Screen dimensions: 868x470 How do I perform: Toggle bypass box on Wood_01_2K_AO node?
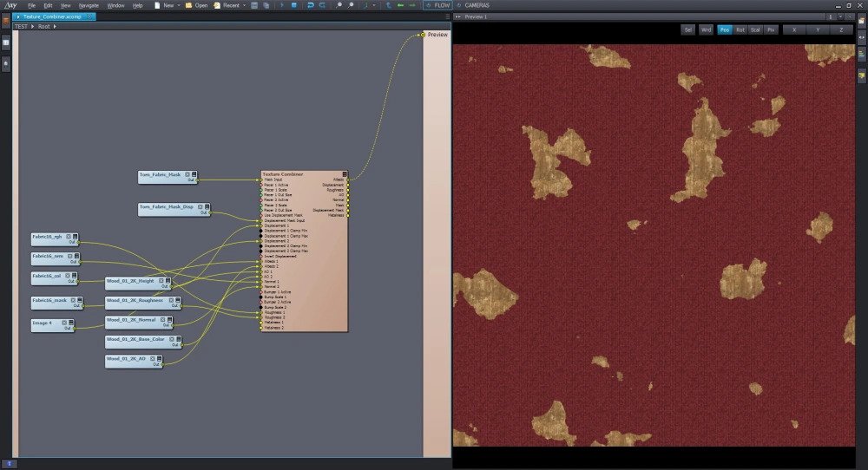pyautogui.click(x=153, y=359)
